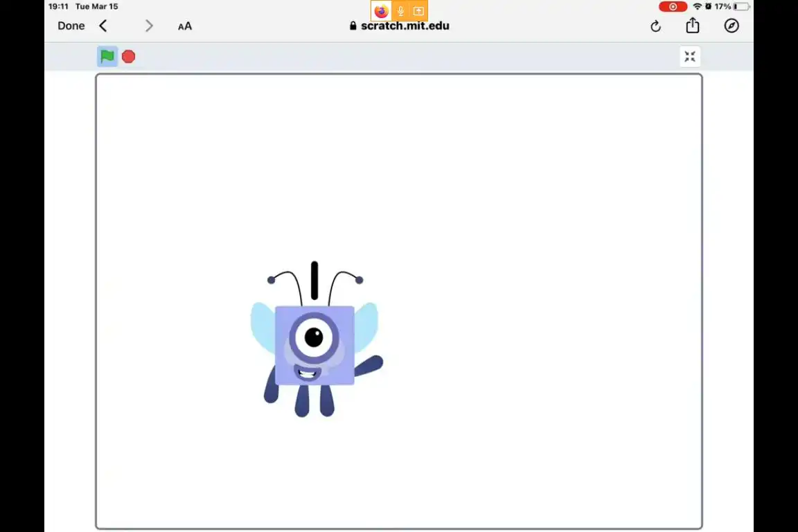Tap the Firefox icon in status bar
Image resolution: width=798 pixels, height=532 pixels.
(x=381, y=10)
